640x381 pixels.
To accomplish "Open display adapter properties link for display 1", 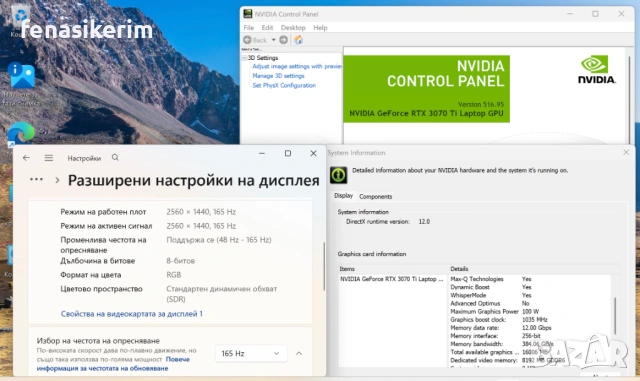I will point(131,314).
